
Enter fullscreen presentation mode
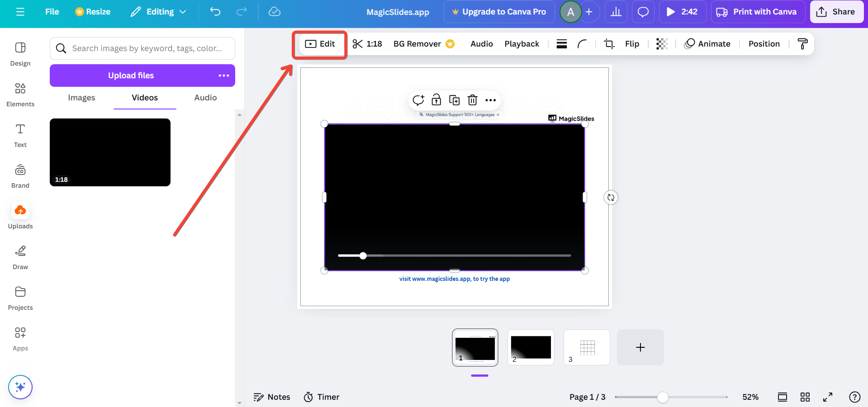(x=828, y=397)
